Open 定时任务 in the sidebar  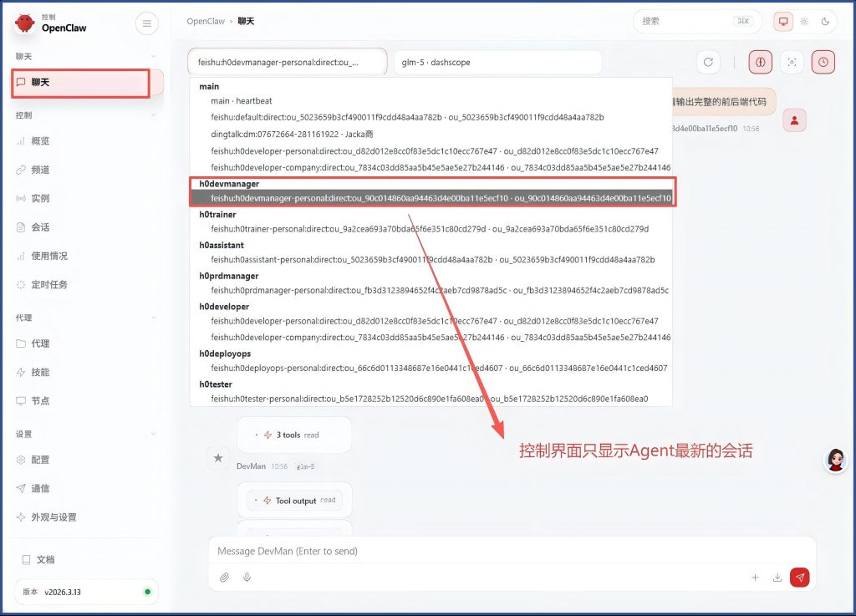(48, 284)
